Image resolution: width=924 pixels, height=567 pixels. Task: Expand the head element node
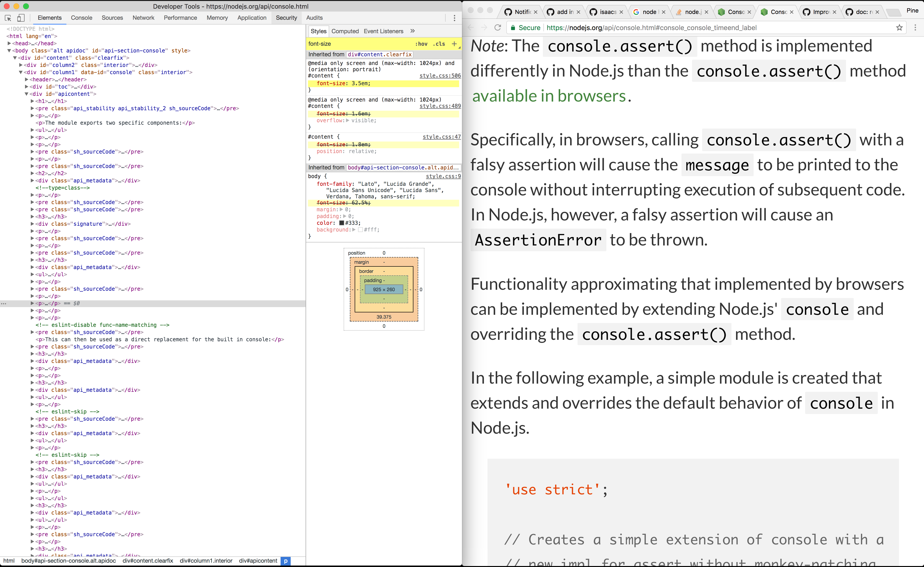coord(9,44)
